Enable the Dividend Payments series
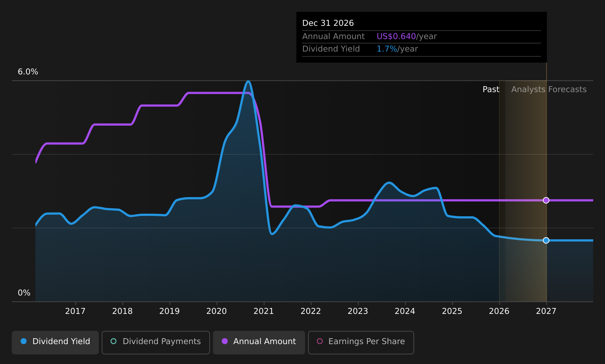The image size is (605, 364). (x=156, y=342)
